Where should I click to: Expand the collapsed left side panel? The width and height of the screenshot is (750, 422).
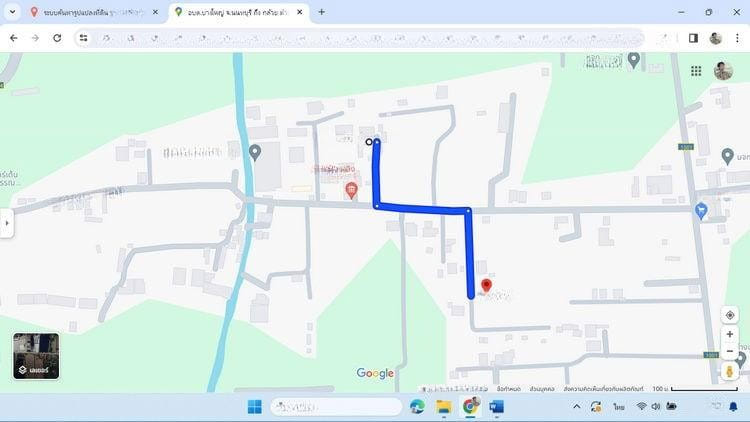tap(7, 223)
